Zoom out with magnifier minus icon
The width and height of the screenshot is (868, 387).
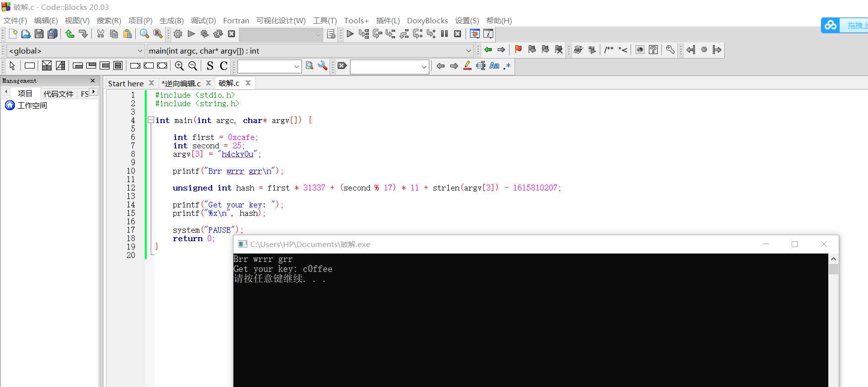(193, 66)
